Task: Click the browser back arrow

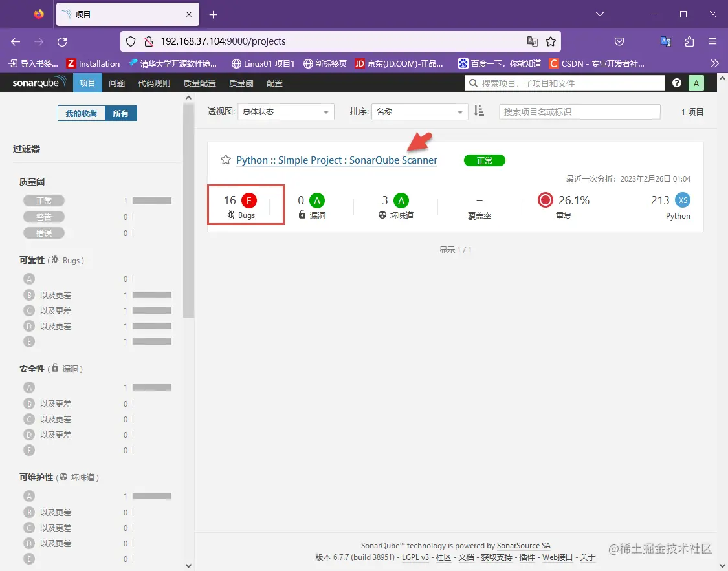Action: (16, 42)
